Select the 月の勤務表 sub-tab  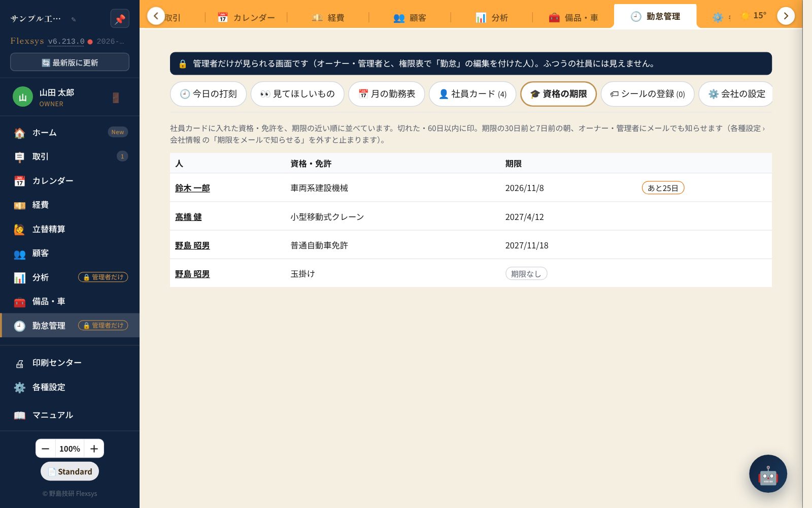387,94
